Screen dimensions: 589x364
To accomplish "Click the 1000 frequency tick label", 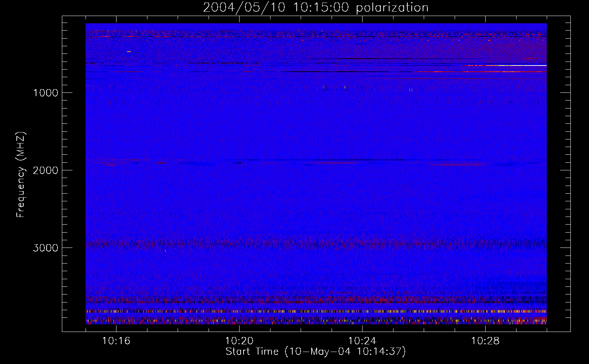I will point(46,93).
